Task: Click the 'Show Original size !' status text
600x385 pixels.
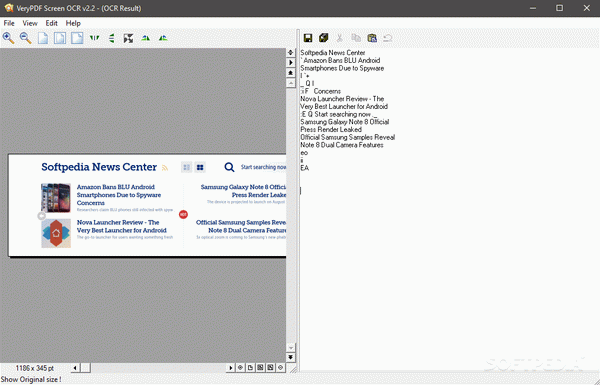Action: click(31, 379)
